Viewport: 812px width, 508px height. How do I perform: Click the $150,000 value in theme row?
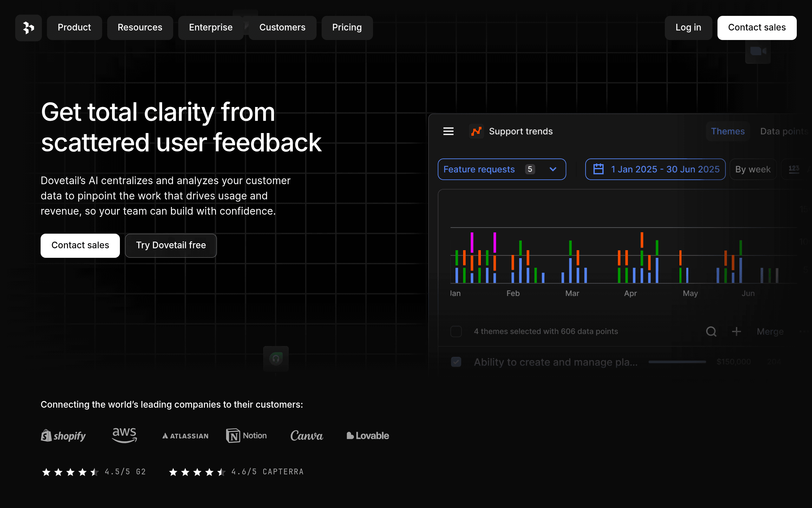733,362
